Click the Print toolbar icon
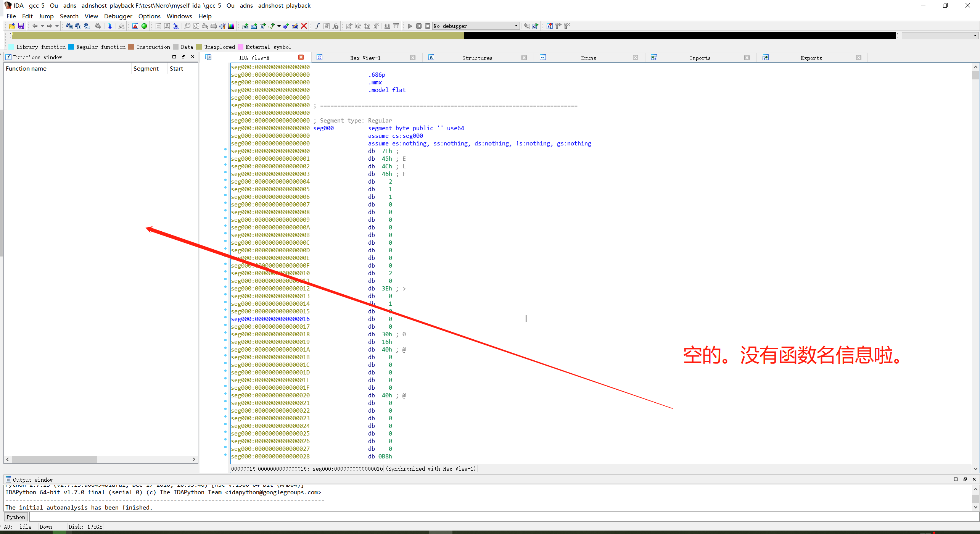This screenshot has height=534, width=980. pos(214,26)
